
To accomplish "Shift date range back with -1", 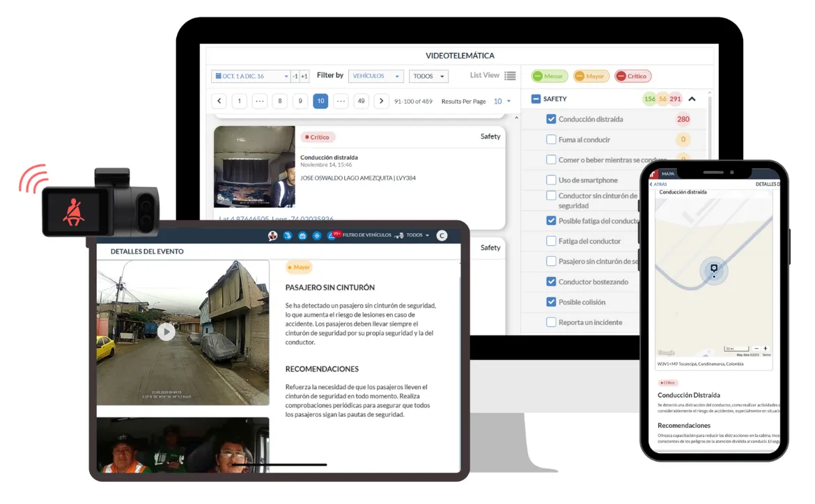I will tap(295, 76).
